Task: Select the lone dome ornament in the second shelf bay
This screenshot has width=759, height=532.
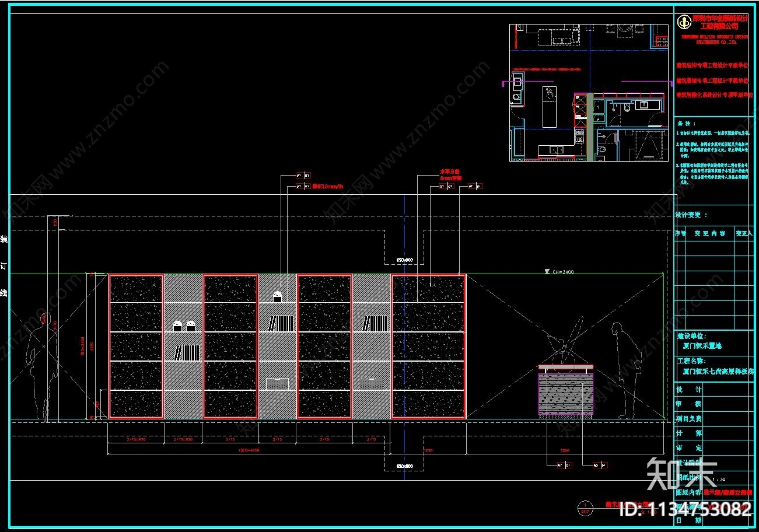Action: (x=278, y=296)
